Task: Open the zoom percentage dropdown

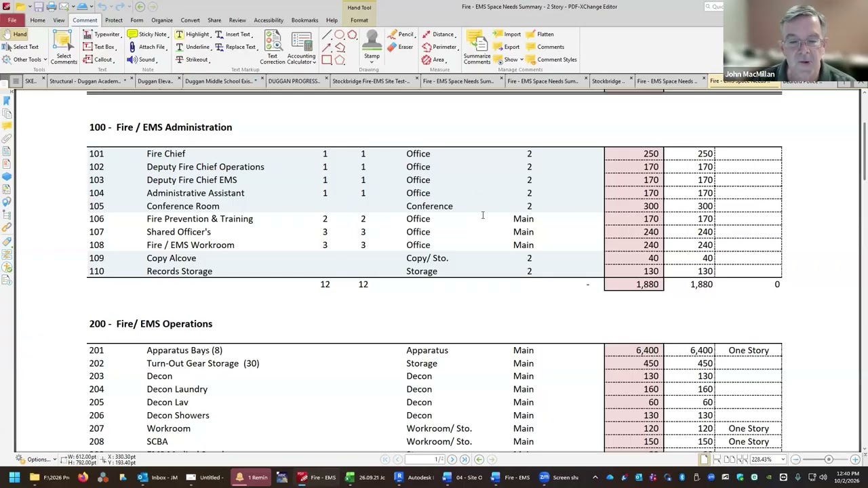Action: tap(784, 460)
